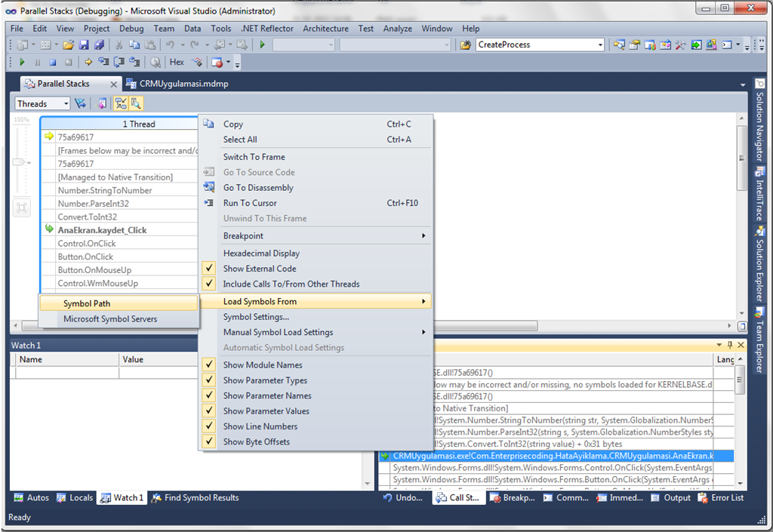
Task: Click Switch To Frame entry
Action: [x=254, y=157]
